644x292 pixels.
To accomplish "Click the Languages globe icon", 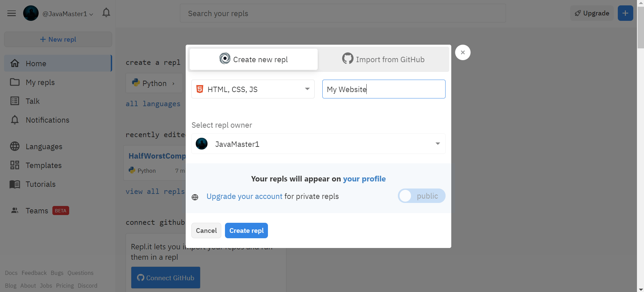I will click(x=15, y=146).
